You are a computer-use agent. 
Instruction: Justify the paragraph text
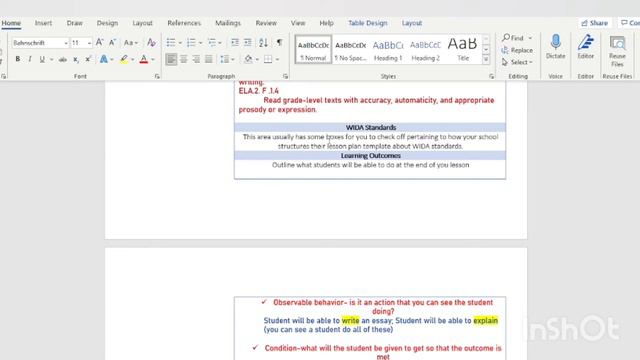click(x=209, y=60)
